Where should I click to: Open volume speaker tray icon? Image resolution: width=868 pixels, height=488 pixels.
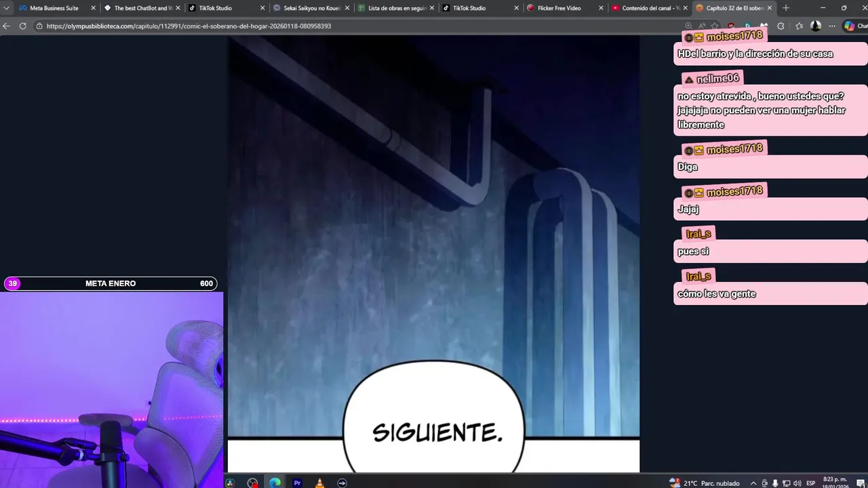(797, 483)
